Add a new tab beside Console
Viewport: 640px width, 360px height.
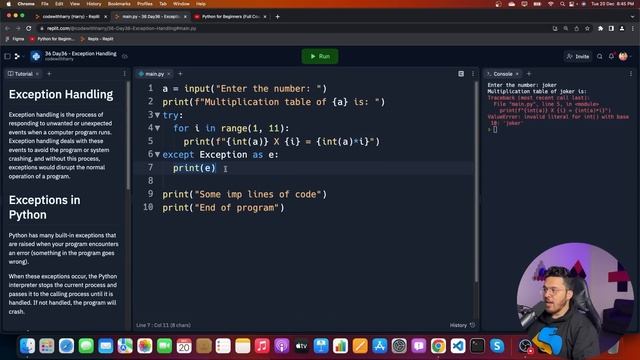529,74
